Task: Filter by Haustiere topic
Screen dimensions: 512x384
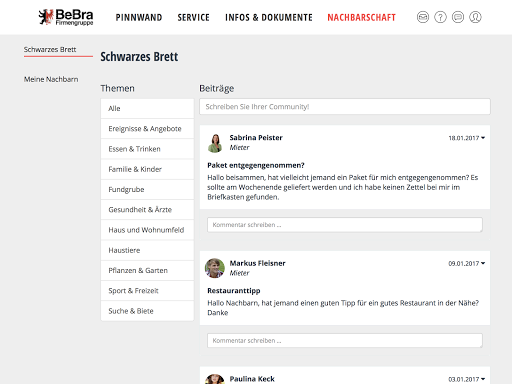Action: pyautogui.click(x=147, y=250)
